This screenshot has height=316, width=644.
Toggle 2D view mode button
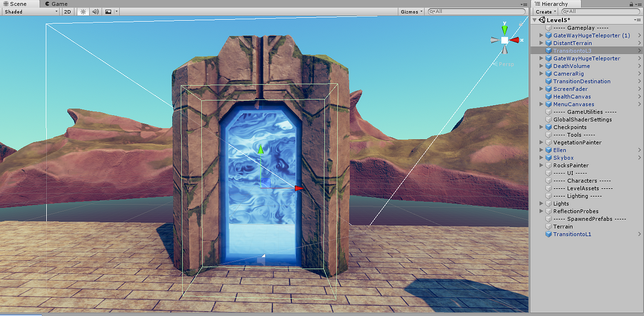point(67,11)
